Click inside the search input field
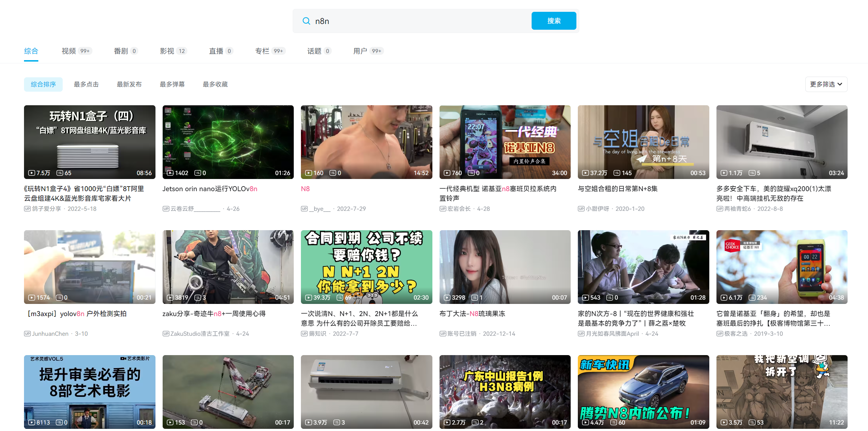 coord(394,21)
